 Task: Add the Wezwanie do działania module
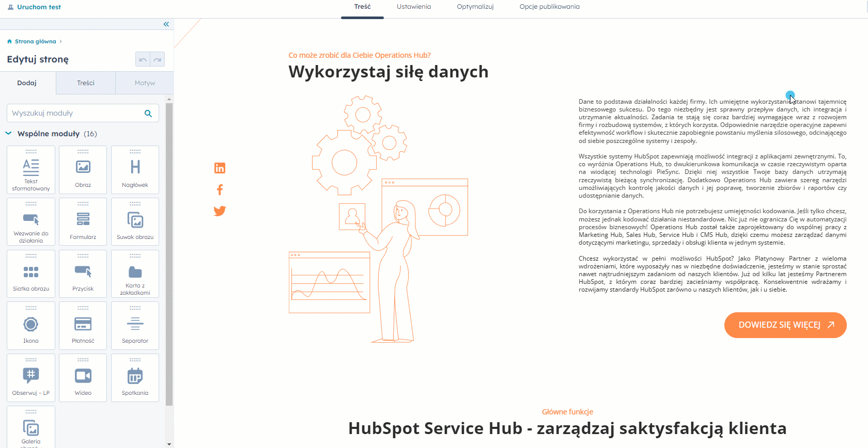point(31,222)
